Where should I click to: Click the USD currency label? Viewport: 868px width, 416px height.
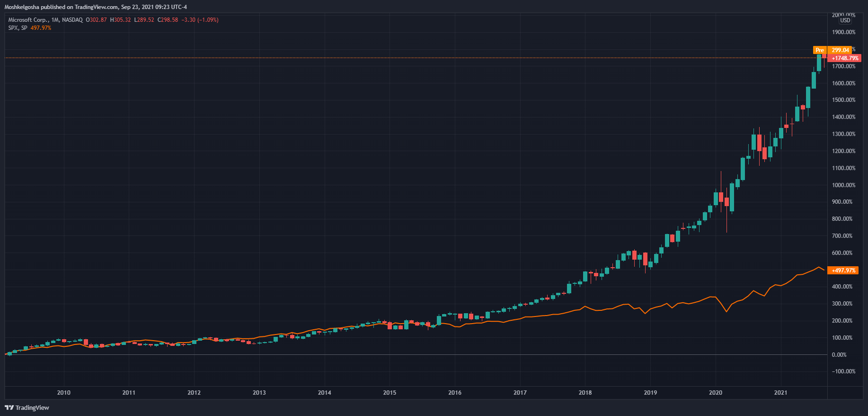click(845, 20)
